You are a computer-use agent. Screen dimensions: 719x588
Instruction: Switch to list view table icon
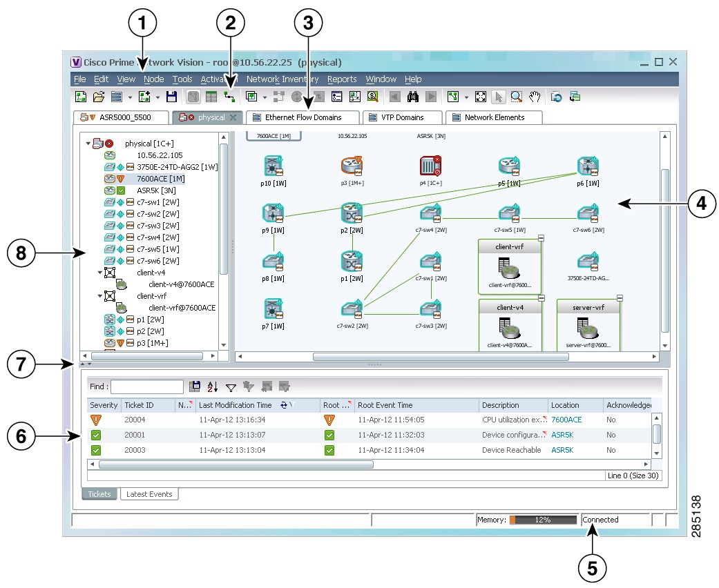coord(211,97)
